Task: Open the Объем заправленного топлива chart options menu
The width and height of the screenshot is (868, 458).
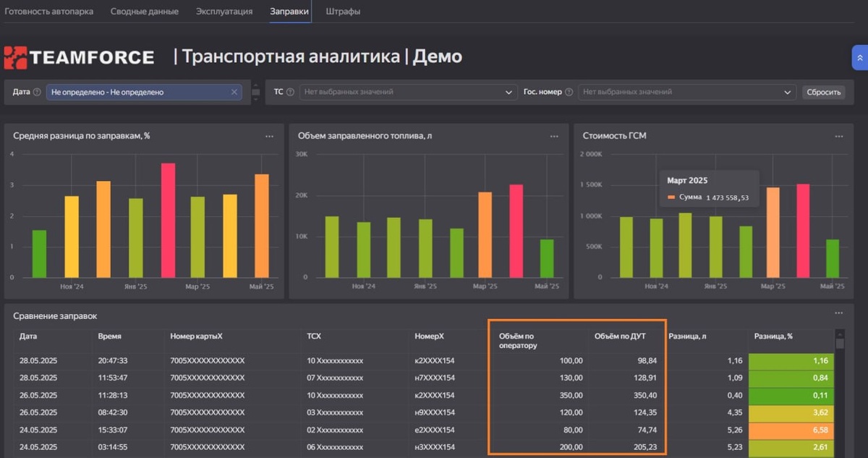Action: click(554, 135)
